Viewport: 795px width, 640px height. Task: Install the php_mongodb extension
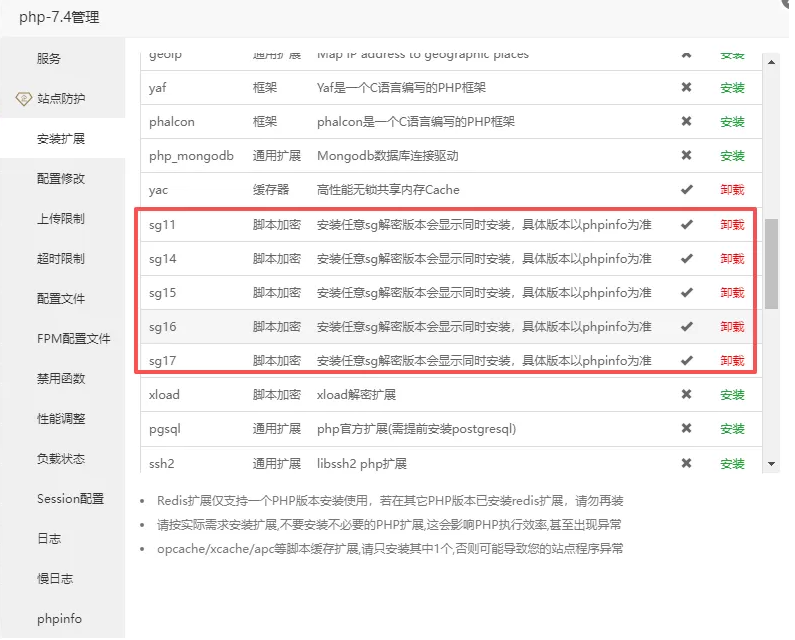click(x=732, y=156)
